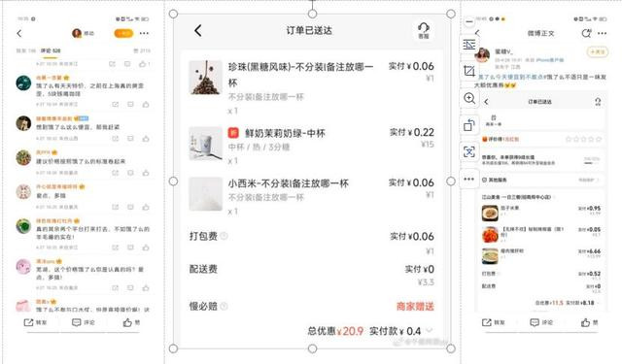Click the customer service headset icon in the order header
Image resolution: width=622 pixels, height=364 pixels.
tap(424, 30)
